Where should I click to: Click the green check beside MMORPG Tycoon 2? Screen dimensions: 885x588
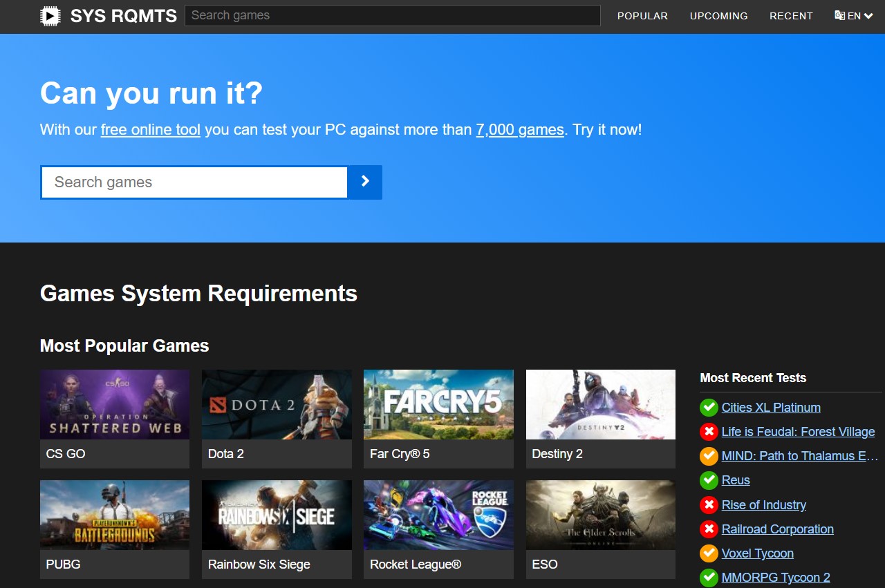pyautogui.click(x=709, y=578)
